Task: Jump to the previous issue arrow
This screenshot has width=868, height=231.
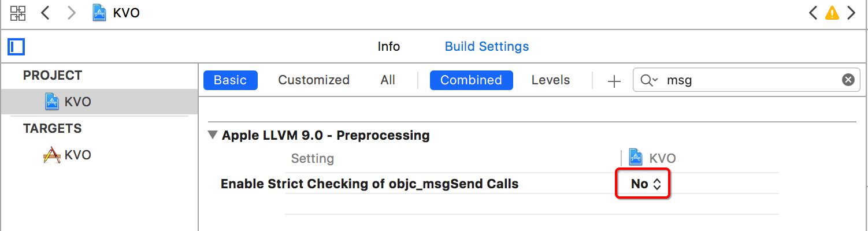Action: [813, 13]
